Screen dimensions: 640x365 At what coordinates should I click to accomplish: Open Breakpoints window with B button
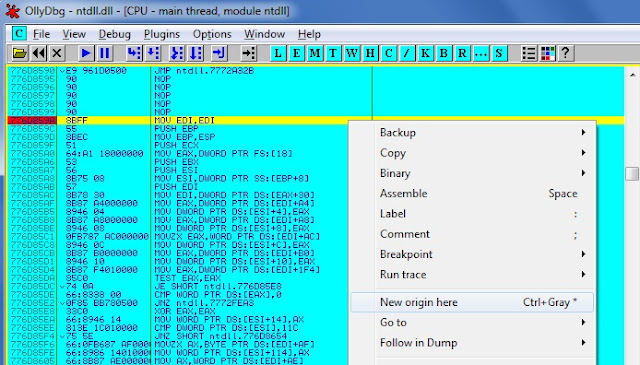(444, 53)
